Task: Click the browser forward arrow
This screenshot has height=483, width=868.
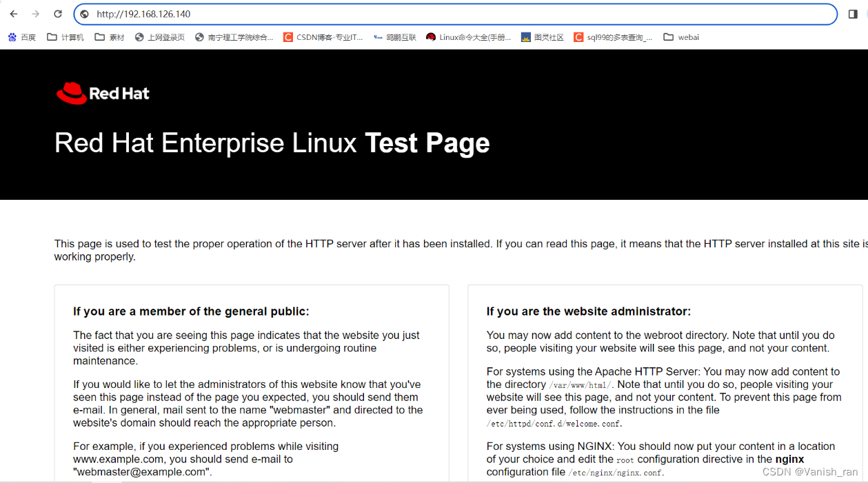Action: click(x=36, y=14)
